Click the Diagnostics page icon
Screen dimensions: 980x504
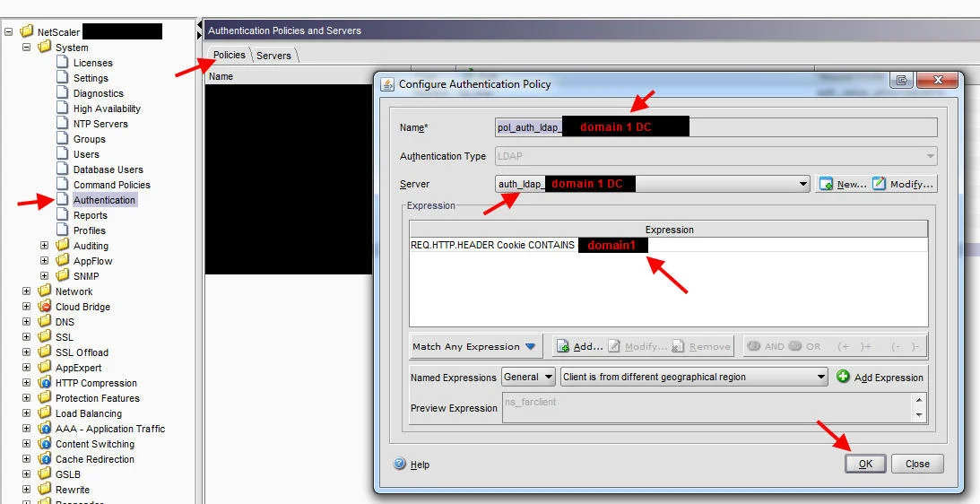62,92
